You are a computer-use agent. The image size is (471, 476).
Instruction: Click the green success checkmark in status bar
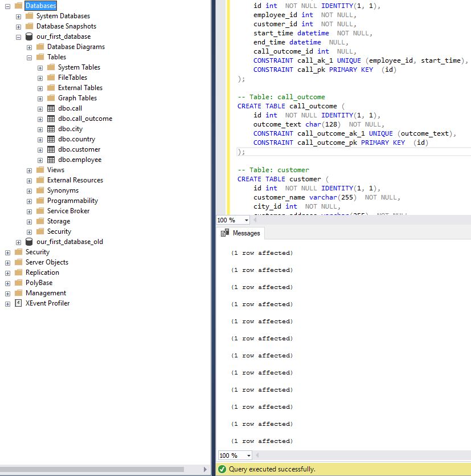point(222,469)
